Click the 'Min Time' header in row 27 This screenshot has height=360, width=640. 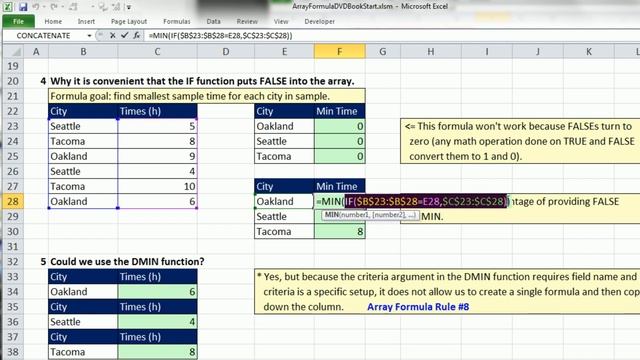point(340,186)
